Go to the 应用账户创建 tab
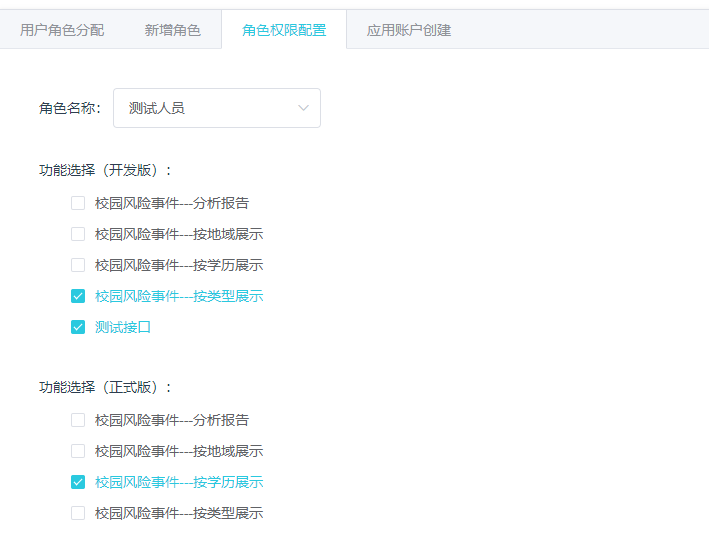 pos(408,30)
